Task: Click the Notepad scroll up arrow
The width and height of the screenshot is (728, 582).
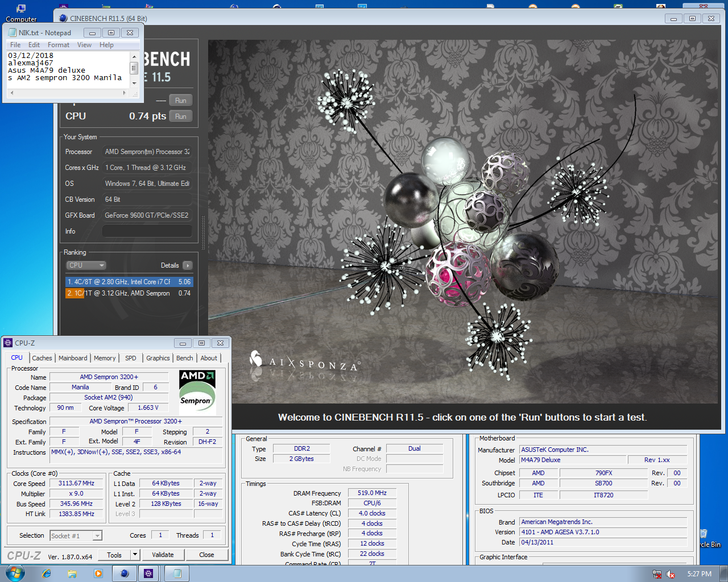Action: (x=134, y=56)
